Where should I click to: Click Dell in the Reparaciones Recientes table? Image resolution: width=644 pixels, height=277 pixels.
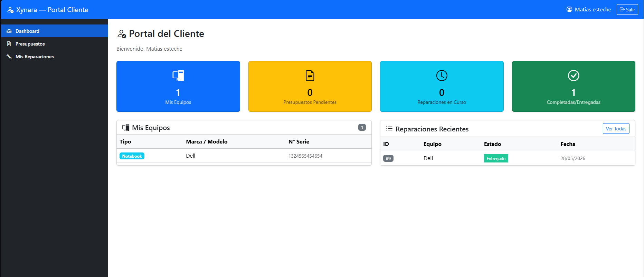[x=428, y=158]
